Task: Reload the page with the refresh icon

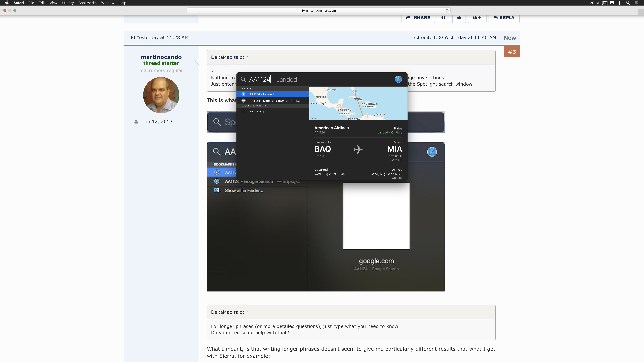Action: 447,10
